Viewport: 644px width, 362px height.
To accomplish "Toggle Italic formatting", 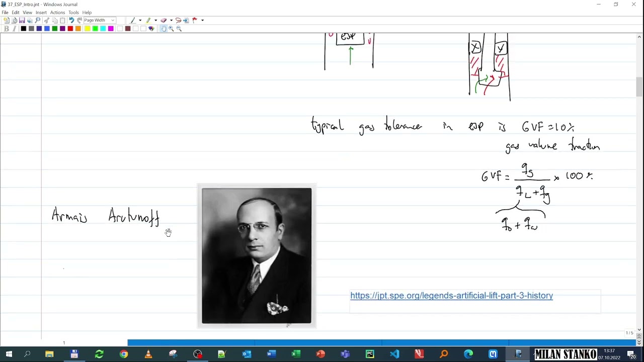I will 14,29.
